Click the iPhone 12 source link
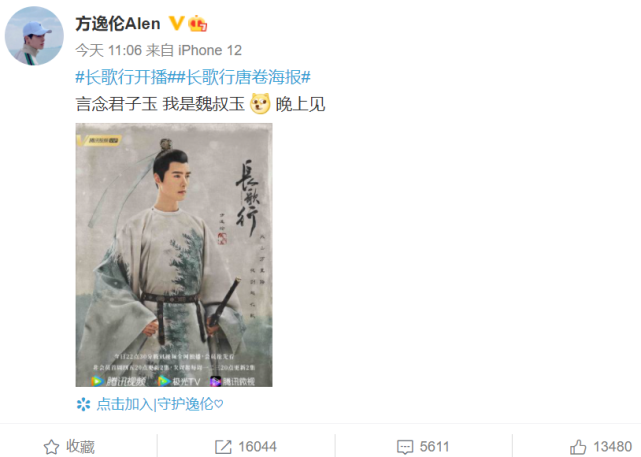 coord(210,50)
